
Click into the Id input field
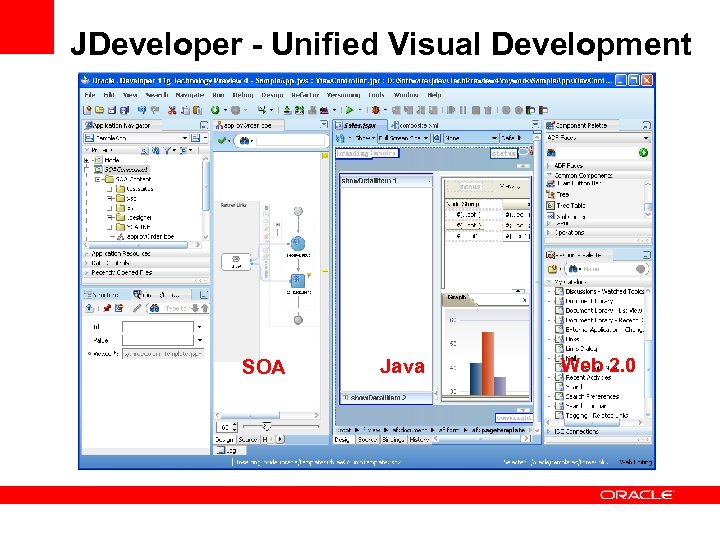pos(158,327)
